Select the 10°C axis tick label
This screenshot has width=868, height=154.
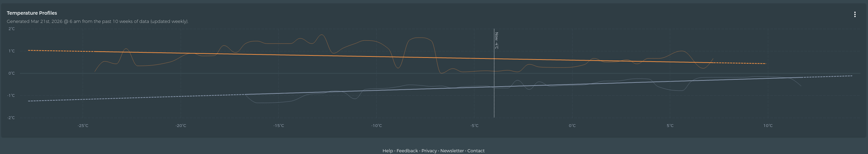click(x=768, y=126)
